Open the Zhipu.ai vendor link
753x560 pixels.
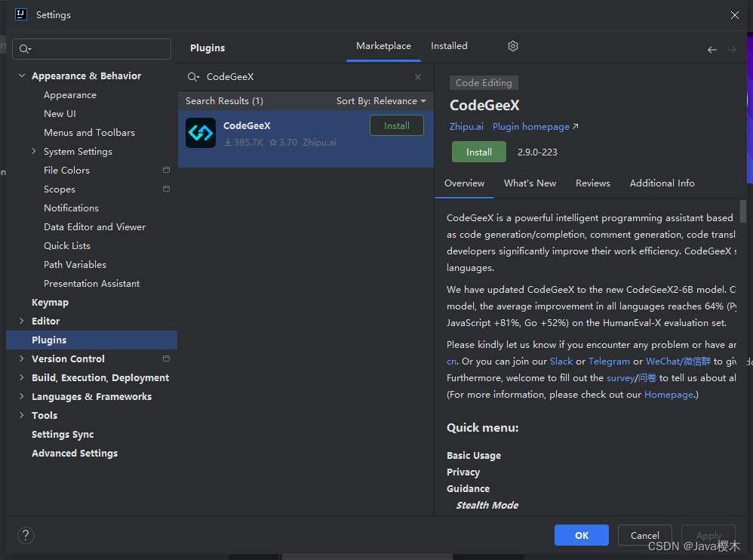(466, 126)
